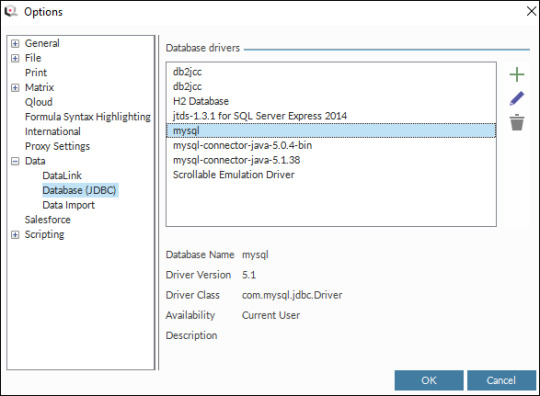Select mysql-connector-java-5.0.4-bin driver

point(331,146)
